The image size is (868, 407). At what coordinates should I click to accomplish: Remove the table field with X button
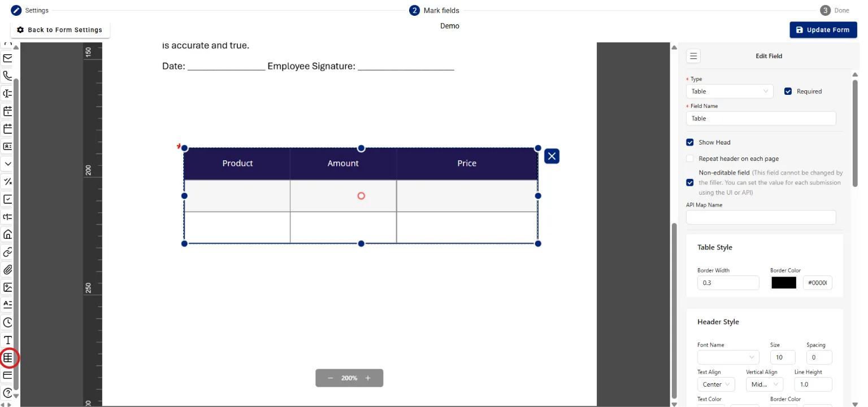tap(552, 156)
